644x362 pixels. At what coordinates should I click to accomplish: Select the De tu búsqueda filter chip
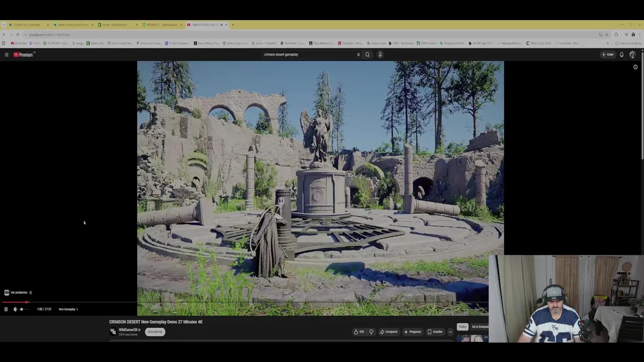pyautogui.click(x=480, y=327)
